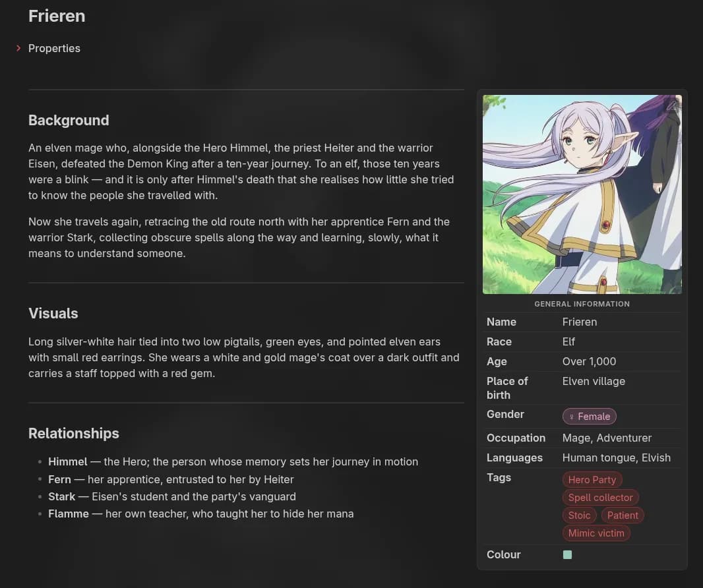
Task: Click the Fern relationship entry
Action: pos(171,479)
